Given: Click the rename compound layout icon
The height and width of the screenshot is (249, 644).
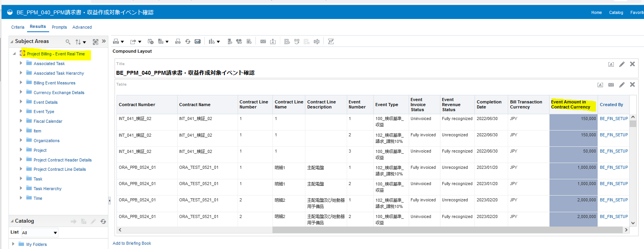Looking at the screenshot, I should click(x=317, y=41).
